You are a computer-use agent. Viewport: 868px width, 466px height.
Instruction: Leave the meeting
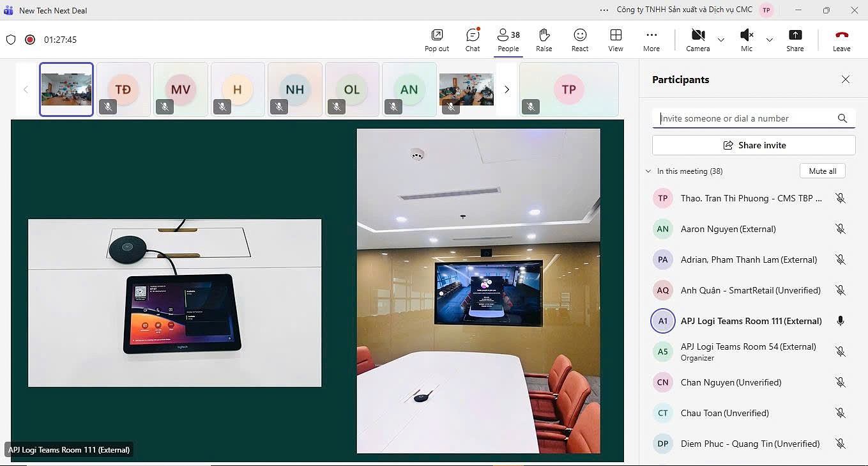pos(841,40)
